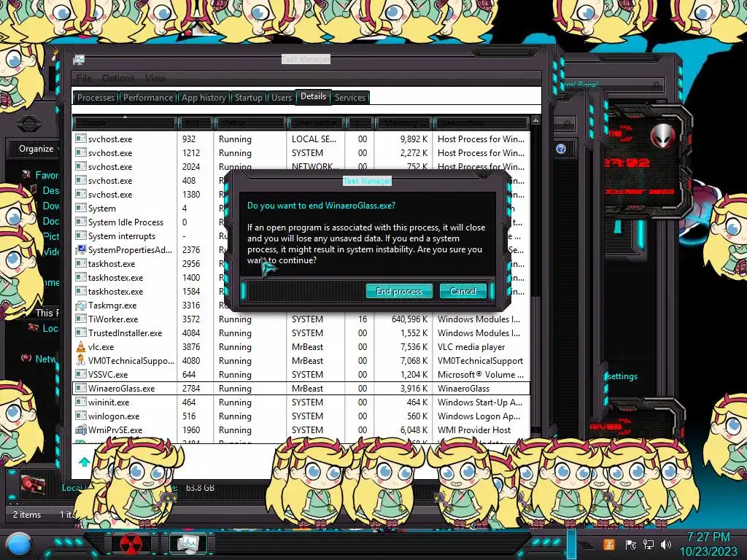
Task: Click the Task Manager title bar icon
Action: coord(79,60)
